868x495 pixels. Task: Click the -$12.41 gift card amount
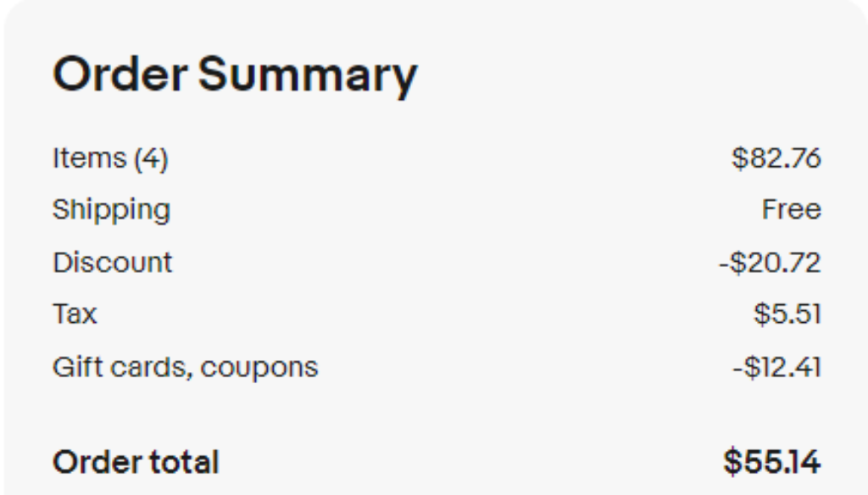(776, 367)
